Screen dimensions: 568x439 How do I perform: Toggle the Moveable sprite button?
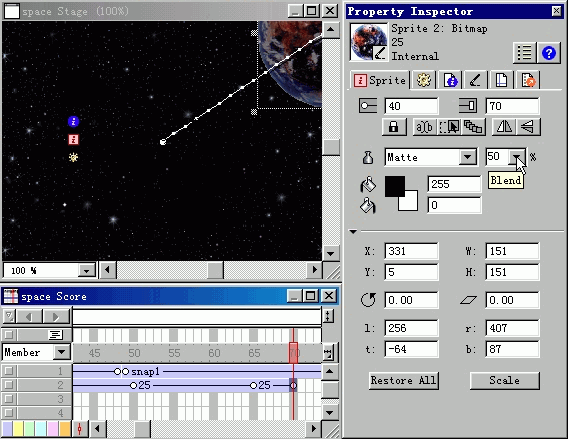tap(448, 126)
